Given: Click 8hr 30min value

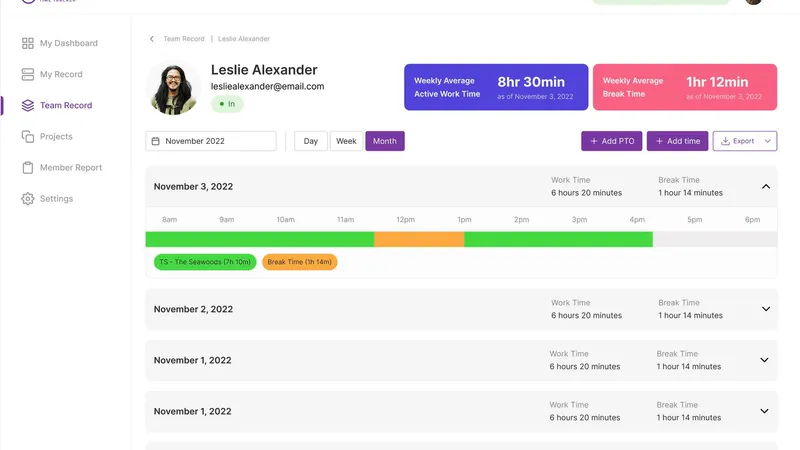Looking at the screenshot, I should (531, 82).
